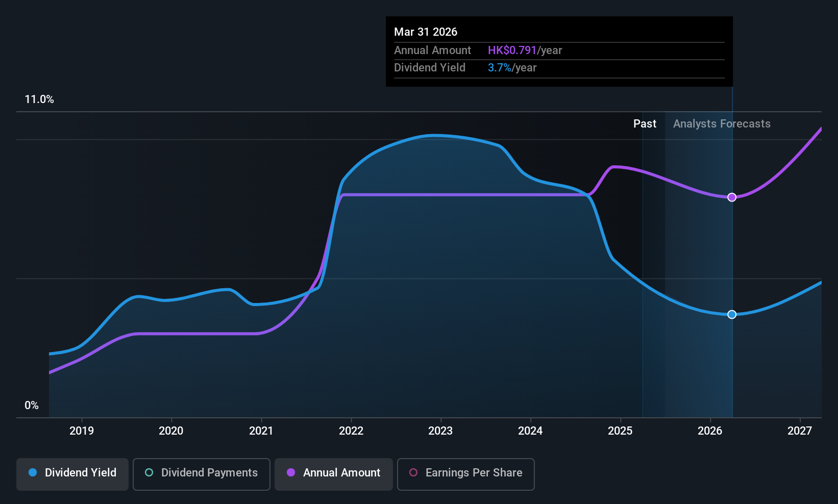Image resolution: width=838 pixels, height=504 pixels.
Task: Click the 2027 x-axis label
Action: [800, 431]
